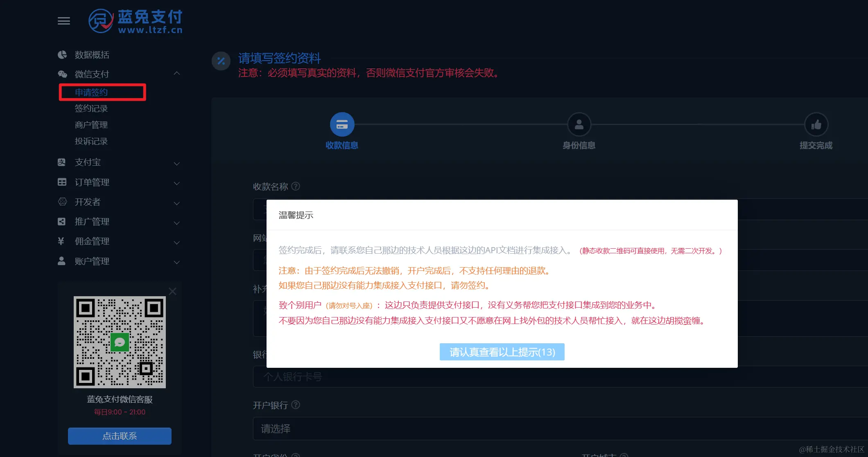Open the 开户银行 请选择 dropdown
Viewport: 868px width, 457px height.
pyautogui.click(x=368, y=428)
